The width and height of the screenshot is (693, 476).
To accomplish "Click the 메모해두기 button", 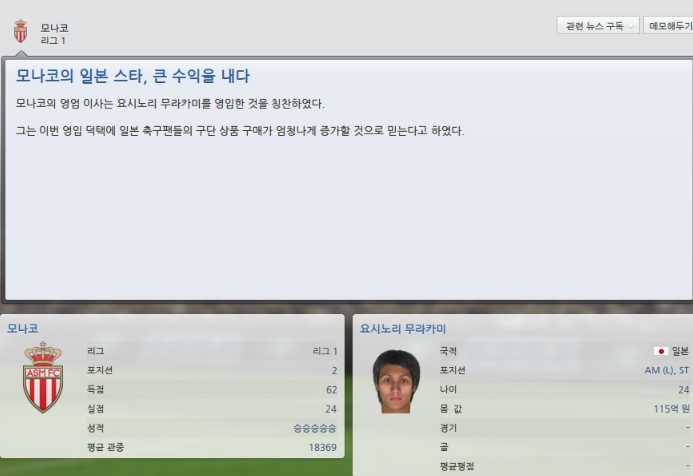I will point(668,26).
